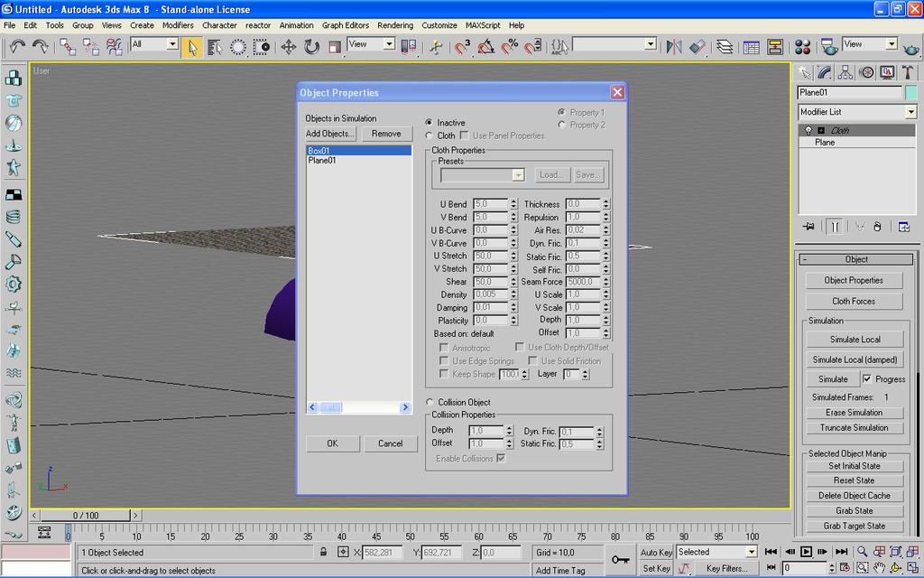
Task: Click the Simulate Local (damped) button
Action: 855,359
